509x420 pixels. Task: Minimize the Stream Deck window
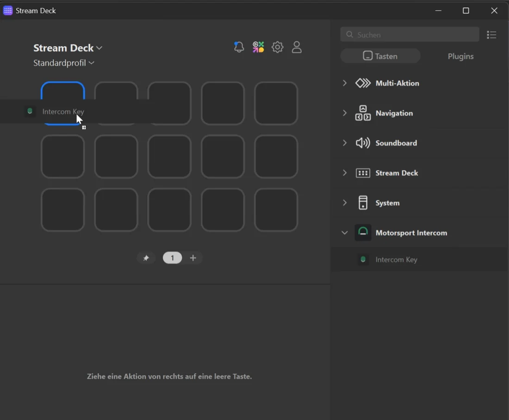click(438, 10)
